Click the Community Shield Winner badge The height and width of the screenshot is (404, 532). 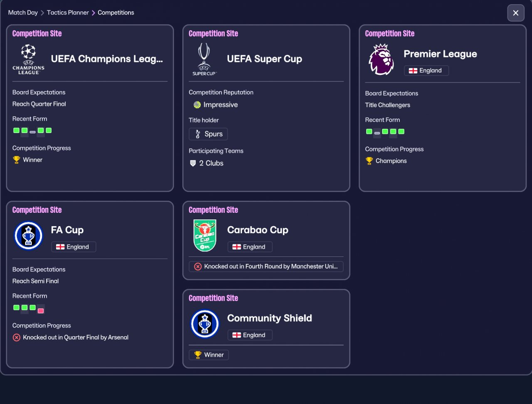pyautogui.click(x=209, y=355)
